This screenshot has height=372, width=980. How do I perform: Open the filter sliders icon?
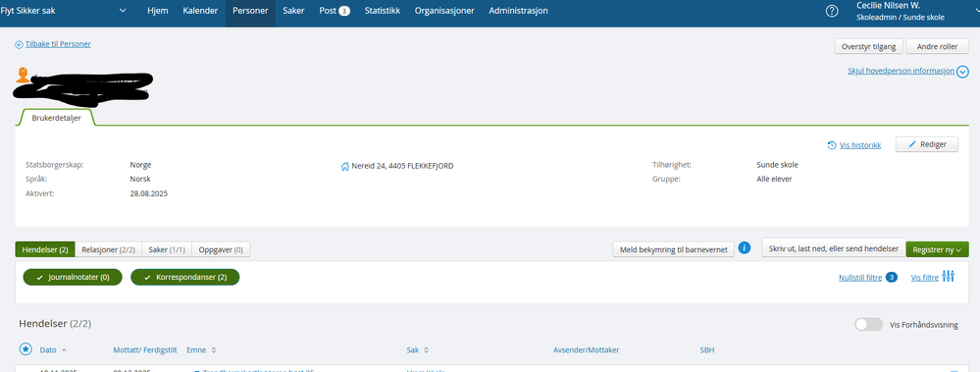949,277
